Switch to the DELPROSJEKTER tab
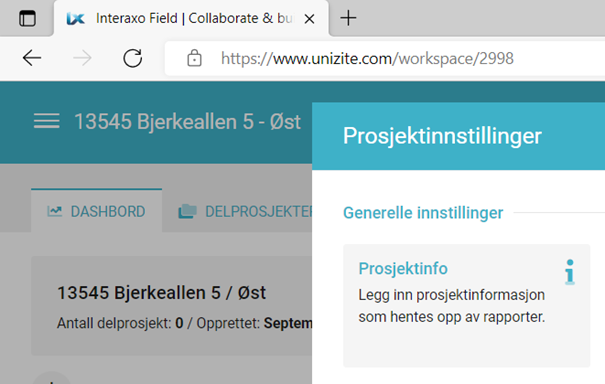The height and width of the screenshot is (384, 605). (246, 211)
